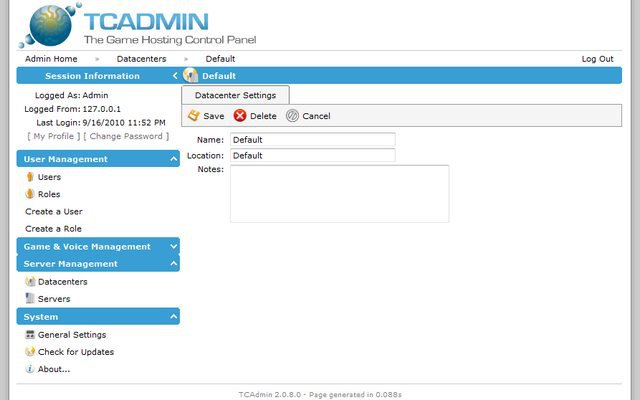
Task: Click the Datacenters icon in sidebar
Action: [x=30, y=281]
